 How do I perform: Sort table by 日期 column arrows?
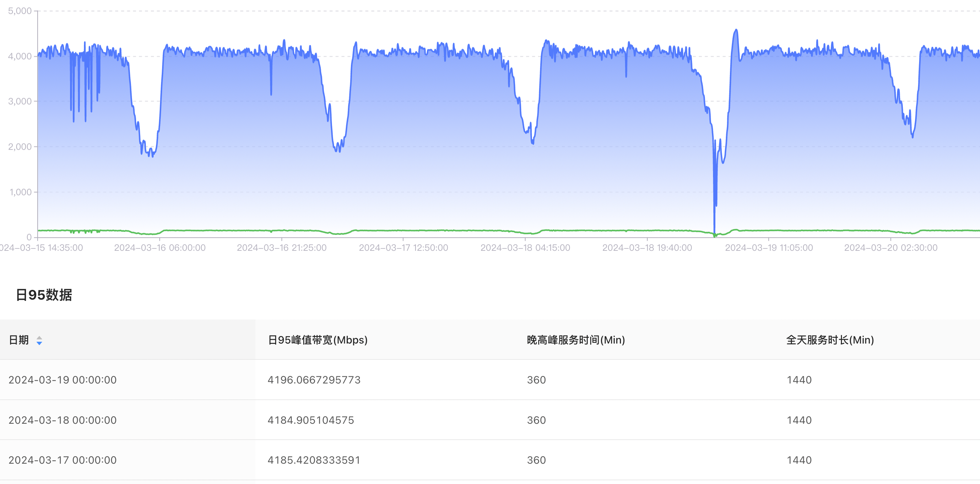pos(39,340)
